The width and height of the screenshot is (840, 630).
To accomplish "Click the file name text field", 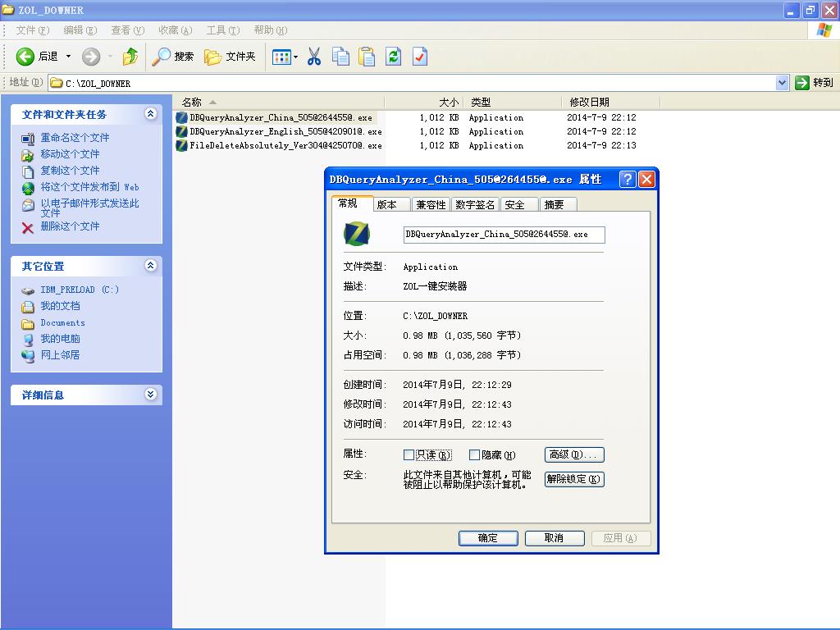I will 504,235.
